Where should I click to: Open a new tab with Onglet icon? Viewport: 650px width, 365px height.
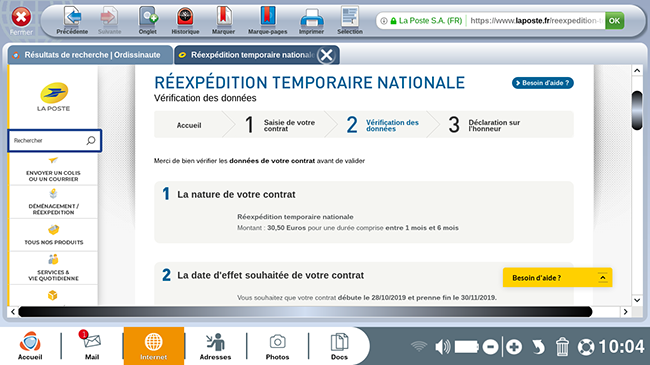click(148, 21)
